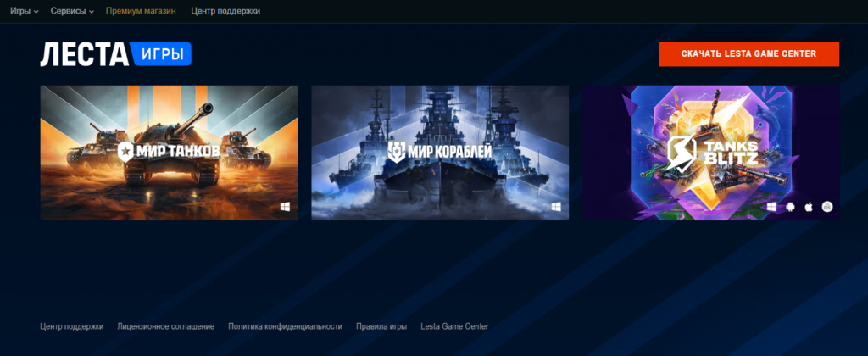The image size is (868, 356).
Task: Expand the Сервисы dropdown menu
Action: (x=72, y=11)
